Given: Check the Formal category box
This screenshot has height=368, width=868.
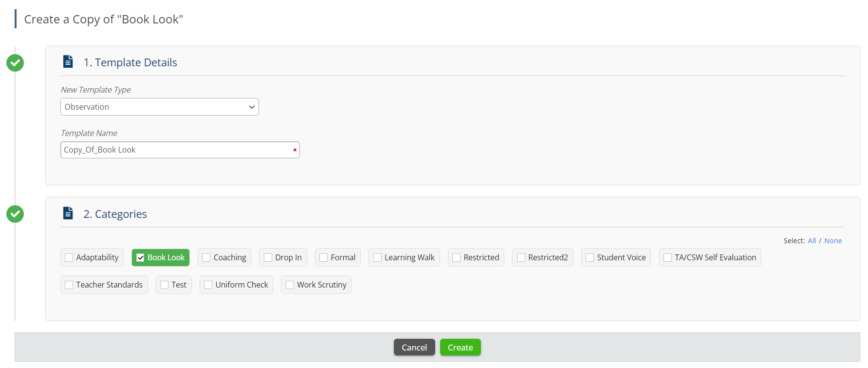Looking at the screenshot, I should [324, 258].
